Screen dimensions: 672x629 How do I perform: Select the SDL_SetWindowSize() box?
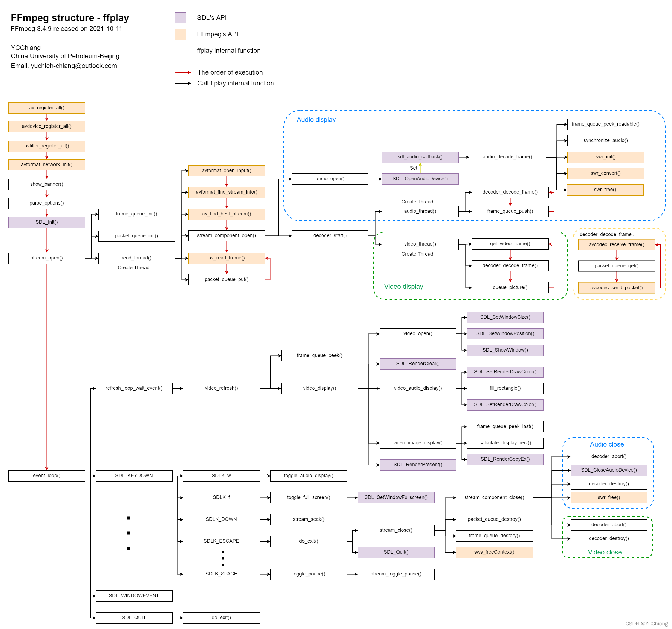[505, 317]
